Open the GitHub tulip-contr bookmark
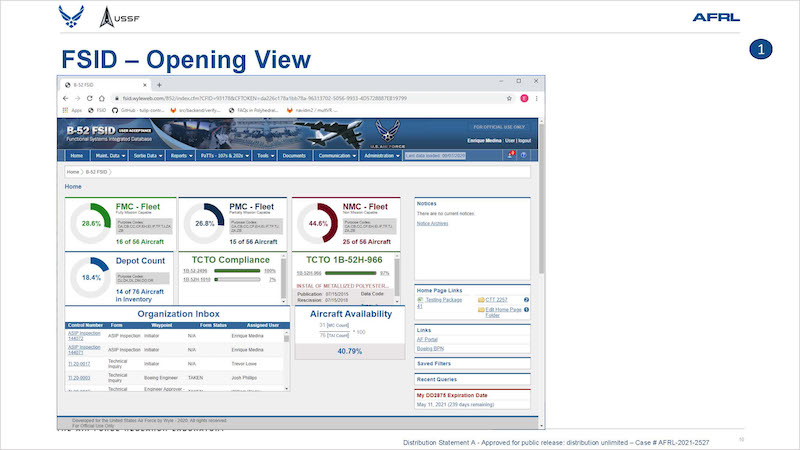The image size is (800, 450). coord(138,110)
